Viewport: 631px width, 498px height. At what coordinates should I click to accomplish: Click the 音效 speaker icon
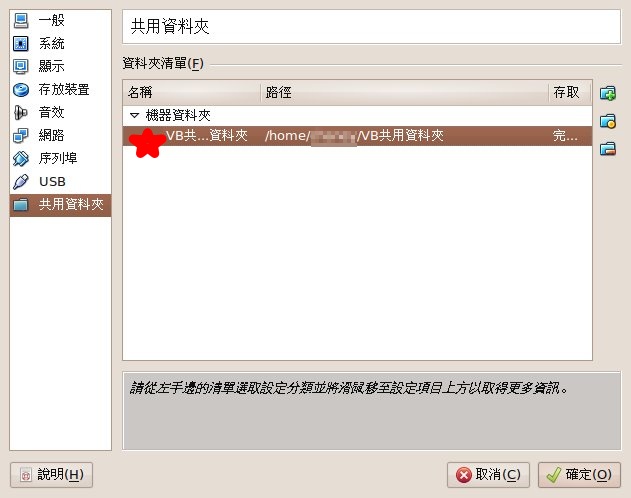pos(21,113)
